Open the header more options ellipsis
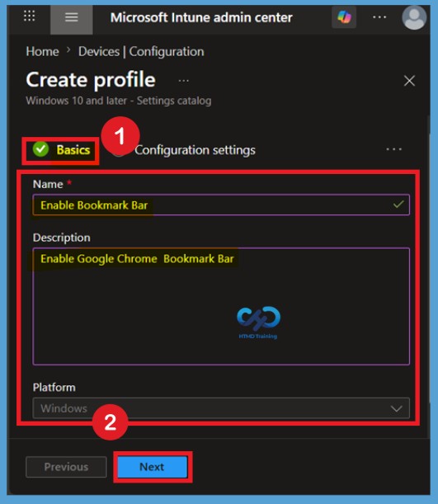 [x=379, y=17]
